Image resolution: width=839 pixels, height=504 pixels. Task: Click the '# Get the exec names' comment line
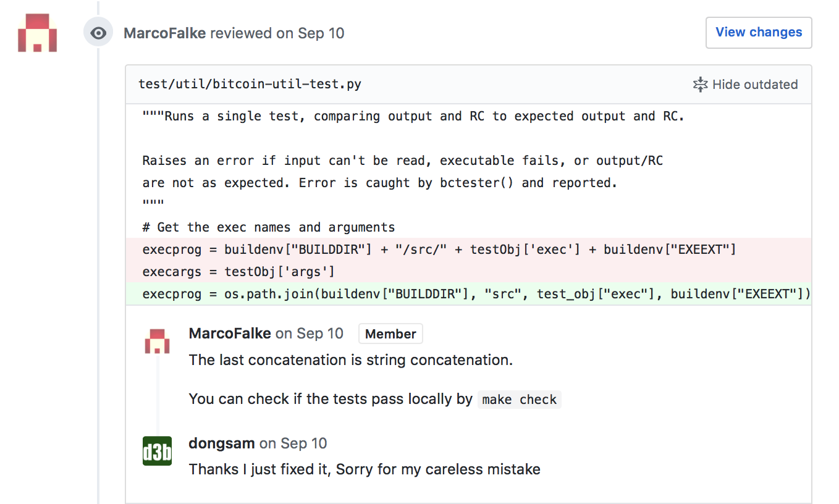pos(268,227)
